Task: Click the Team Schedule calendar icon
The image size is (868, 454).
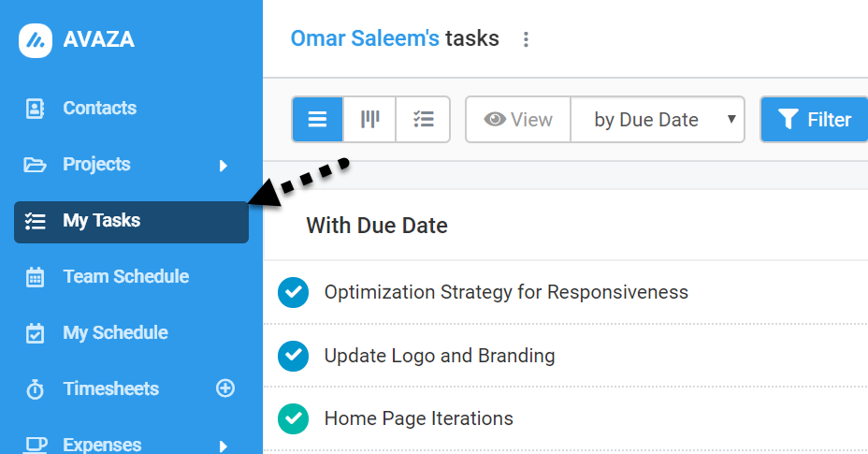Action: click(x=35, y=277)
